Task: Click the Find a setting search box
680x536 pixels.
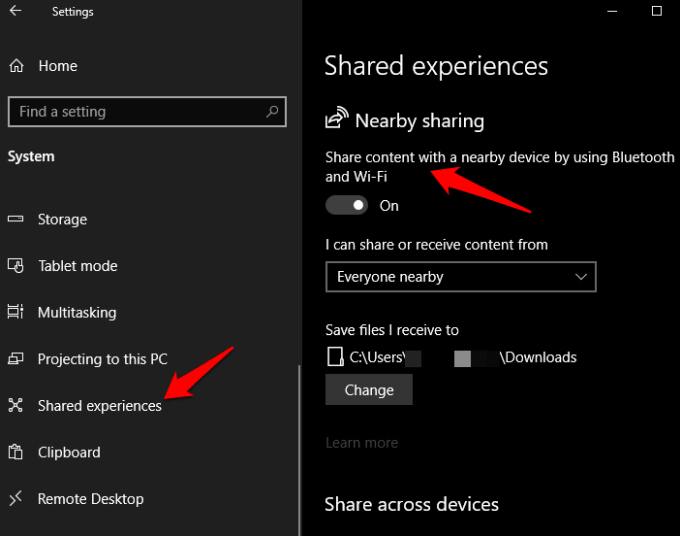Action: click(x=135, y=112)
